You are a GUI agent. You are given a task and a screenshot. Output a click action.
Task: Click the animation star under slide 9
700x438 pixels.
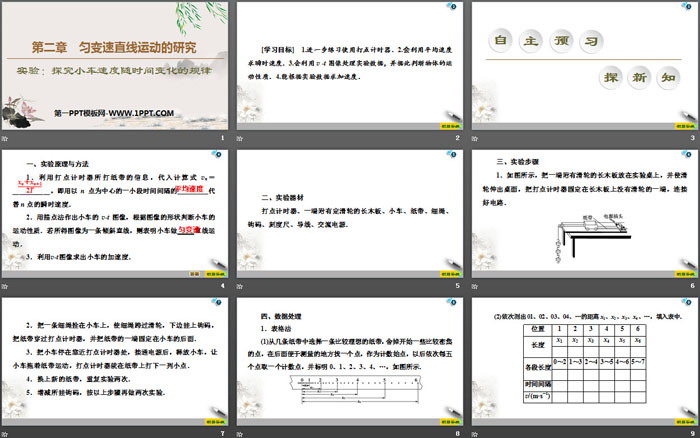click(475, 434)
